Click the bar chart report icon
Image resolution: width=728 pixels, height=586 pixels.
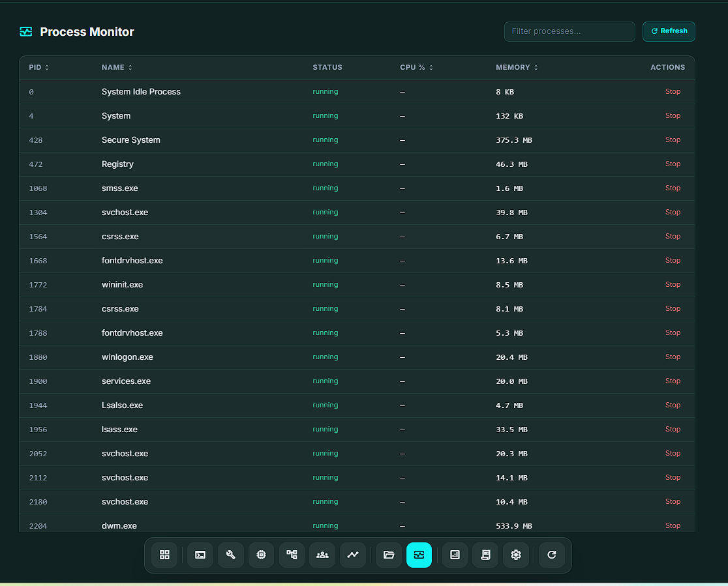[455, 555]
